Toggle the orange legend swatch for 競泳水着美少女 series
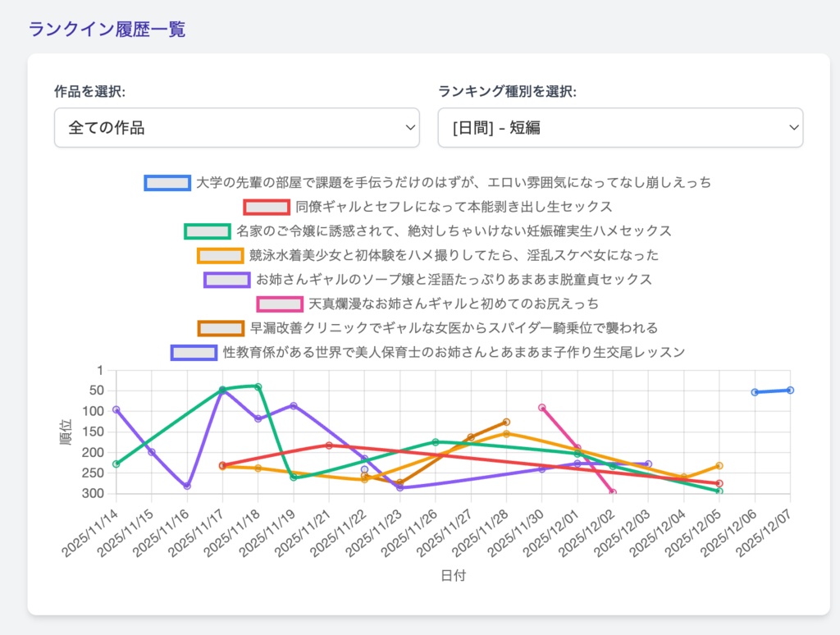This screenshot has height=635, width=840. coord(219,255)
